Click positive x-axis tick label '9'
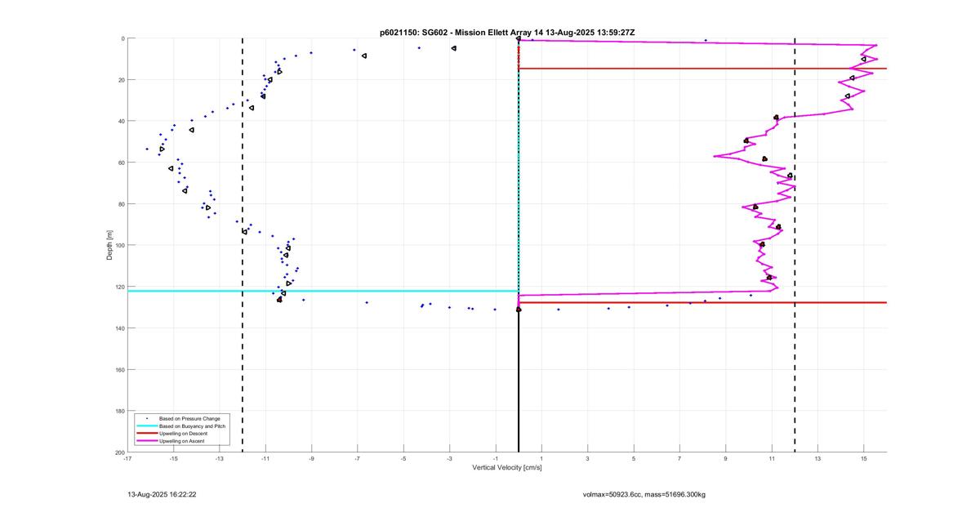Image resolution: width=980 pixels, height=508 pixels. [725, 459]
